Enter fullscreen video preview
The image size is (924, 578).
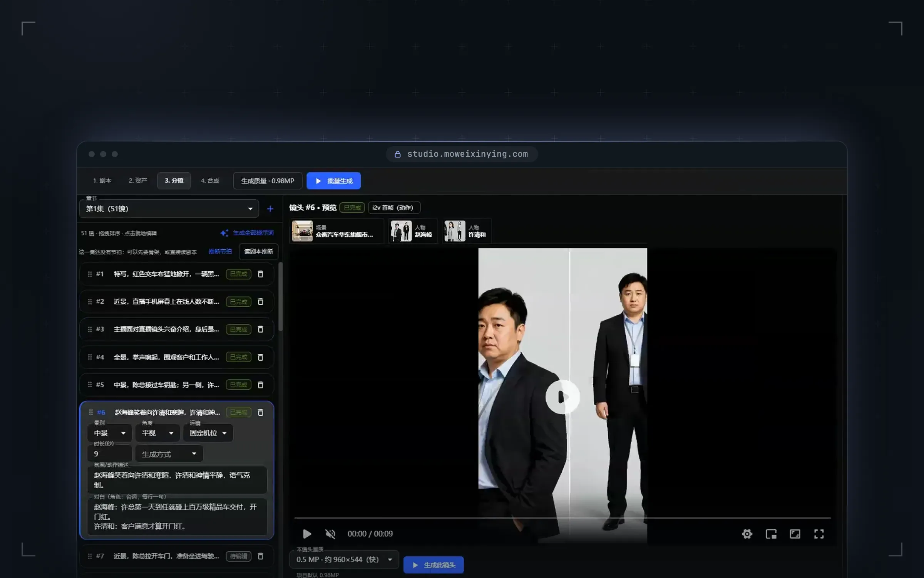(819, 534)
